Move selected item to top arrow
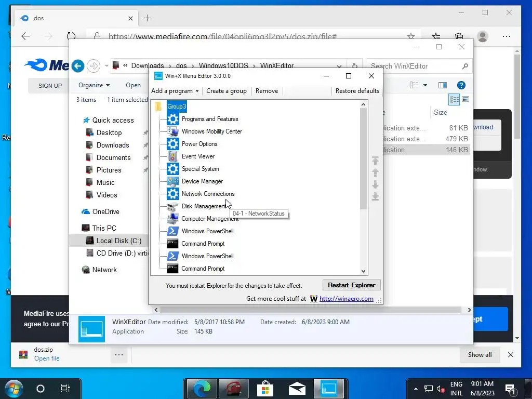532x399 pixels. 375,160
